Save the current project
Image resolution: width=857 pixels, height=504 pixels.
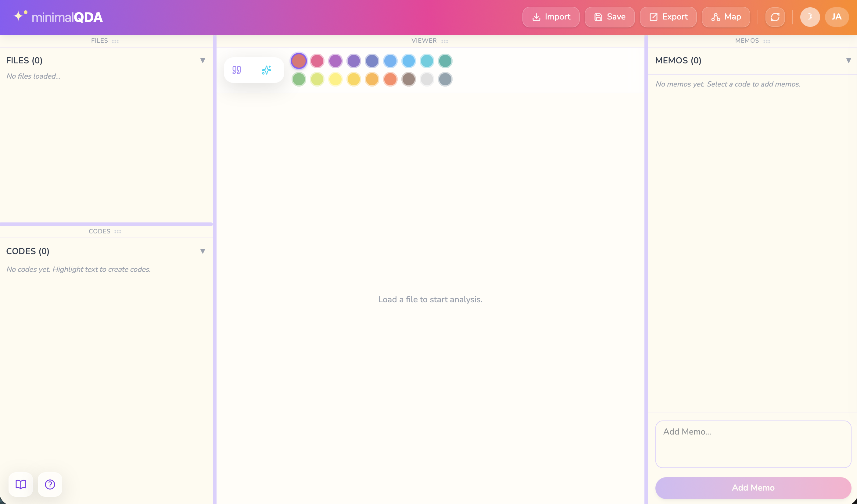[x=609, y=17]
